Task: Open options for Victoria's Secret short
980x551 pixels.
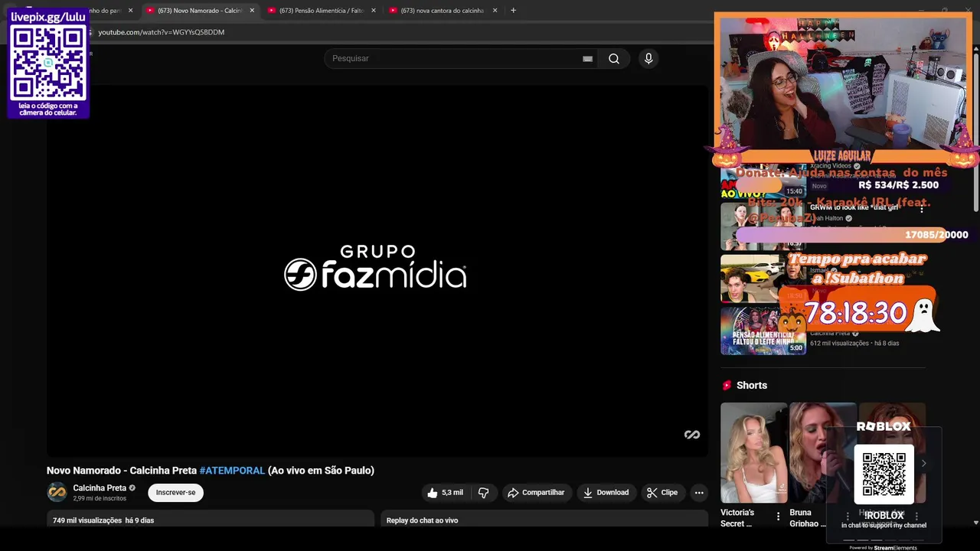Action: (778, 517)
